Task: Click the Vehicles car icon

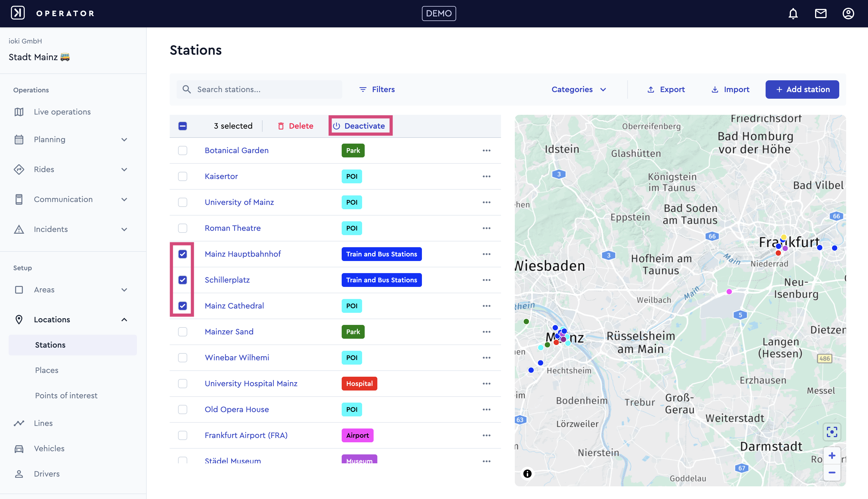Action: coord(19,449)
